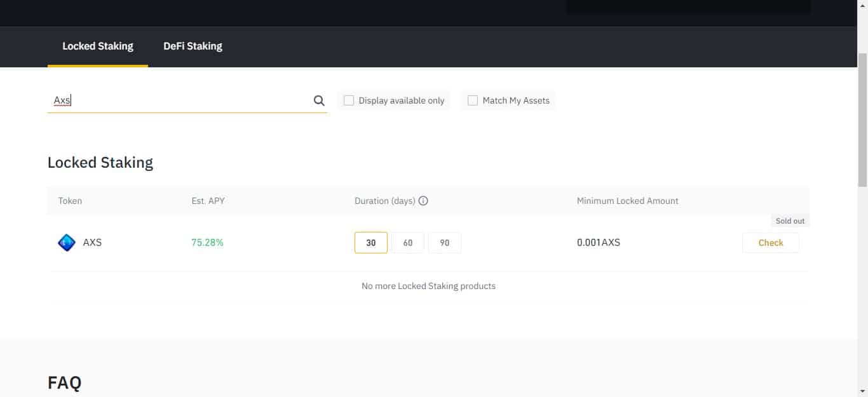Select the 60 day duration option

(x=407, y=242)
